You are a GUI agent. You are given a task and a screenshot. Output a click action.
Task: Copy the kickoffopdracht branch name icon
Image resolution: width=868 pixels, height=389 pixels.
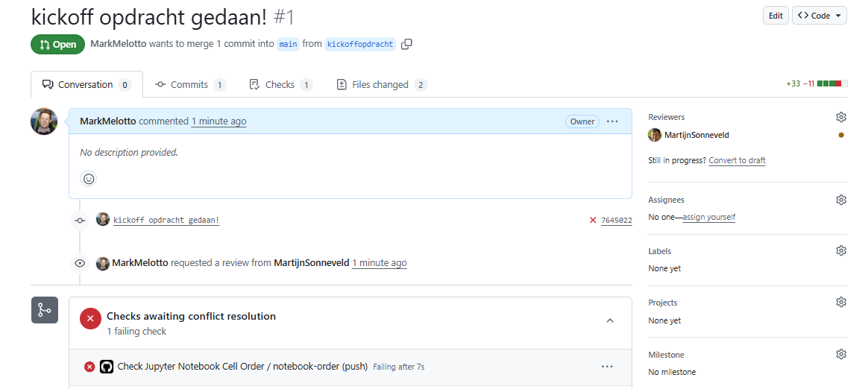point(406,44)
